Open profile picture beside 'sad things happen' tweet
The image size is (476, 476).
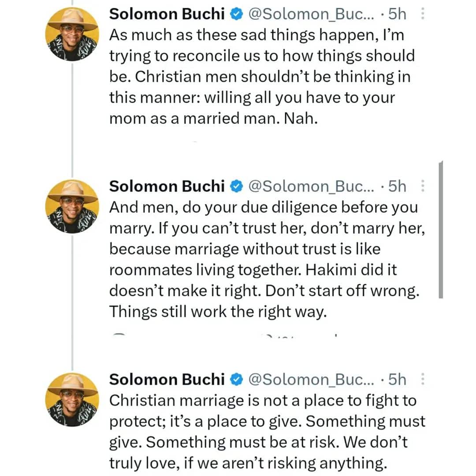pyautogui.click(x=72, y=34)
